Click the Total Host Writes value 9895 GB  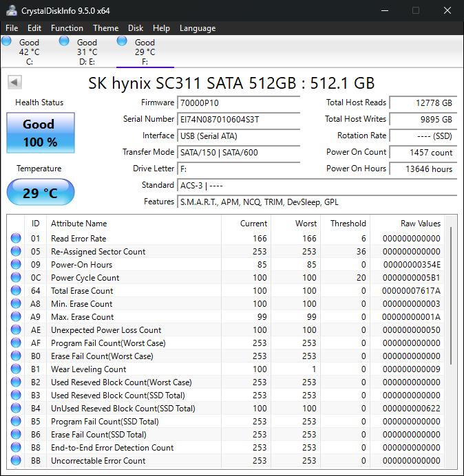point(423,119)
